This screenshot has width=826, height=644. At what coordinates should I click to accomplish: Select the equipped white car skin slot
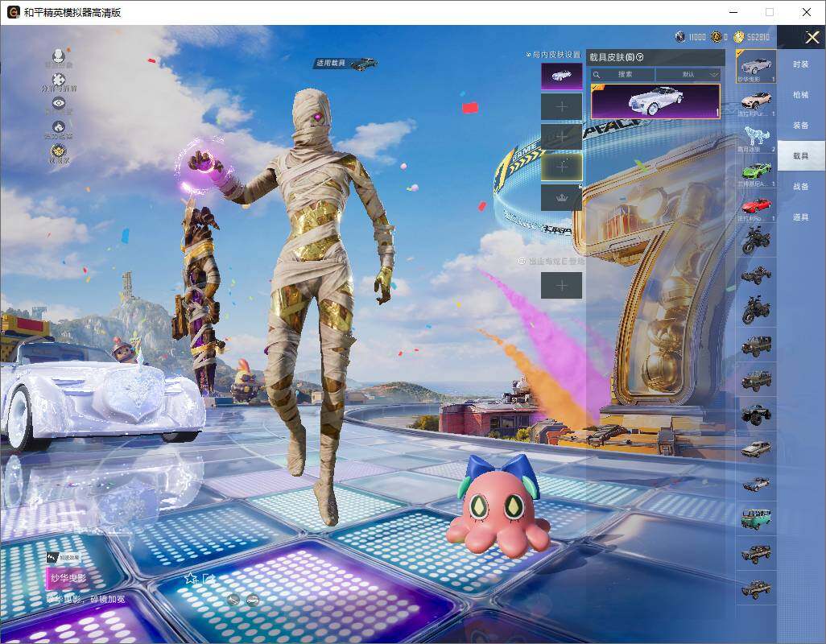pos(562,76)
